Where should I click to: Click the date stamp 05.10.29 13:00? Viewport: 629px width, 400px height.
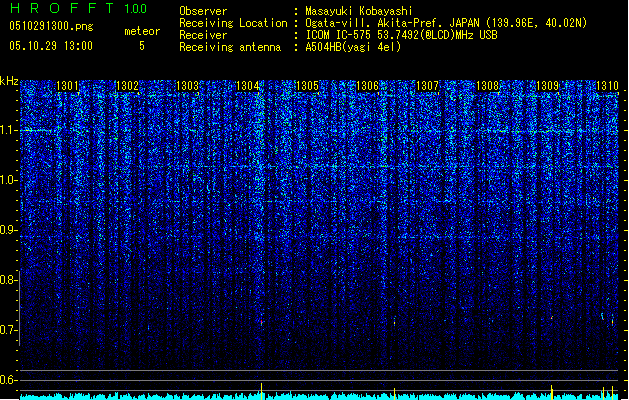click(x=51, y=46)
